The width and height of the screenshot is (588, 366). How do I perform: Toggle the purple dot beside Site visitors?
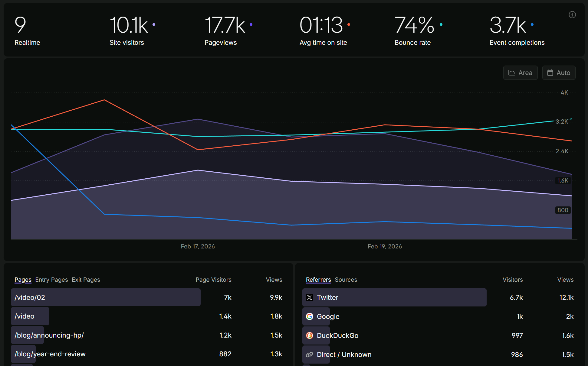(154, 24)
